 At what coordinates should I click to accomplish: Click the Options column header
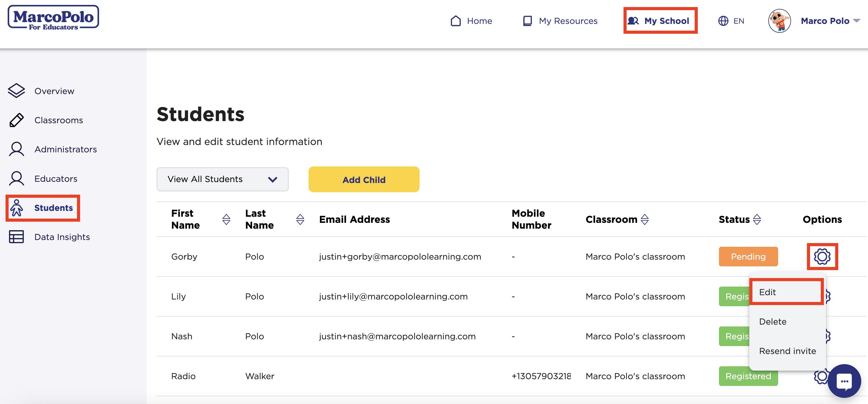(x=822, y=219)
